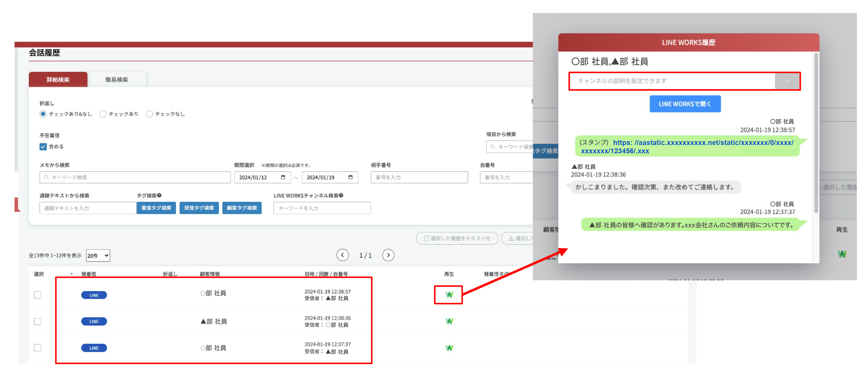Click the LINE badge on the ▲部 社員 row
The image size is (868, 379).
[94, 321]
